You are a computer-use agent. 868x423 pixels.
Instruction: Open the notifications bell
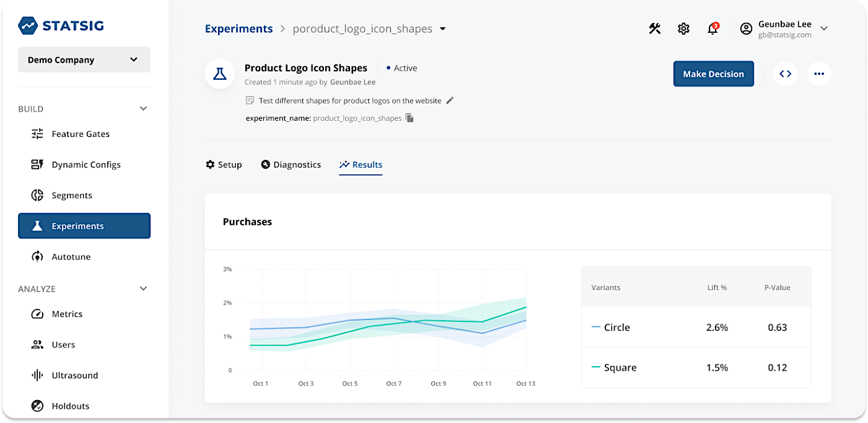point(712,28)
